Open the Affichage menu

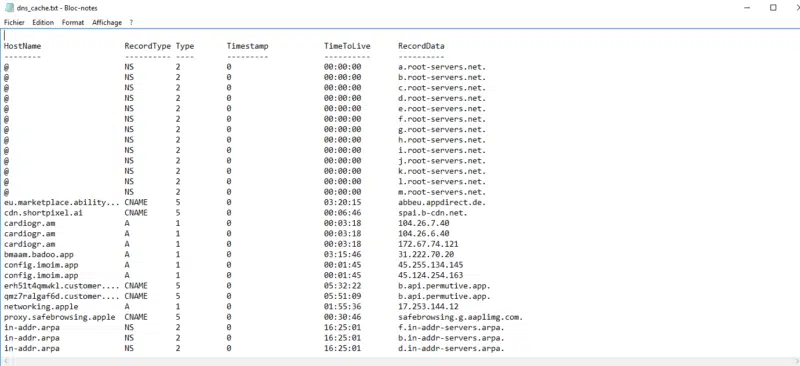[107, 22]
